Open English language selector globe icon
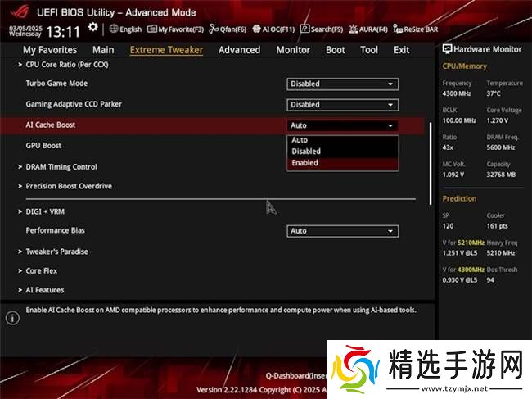The height and width of the screenshot is (399, 532). tap(113, 29)
